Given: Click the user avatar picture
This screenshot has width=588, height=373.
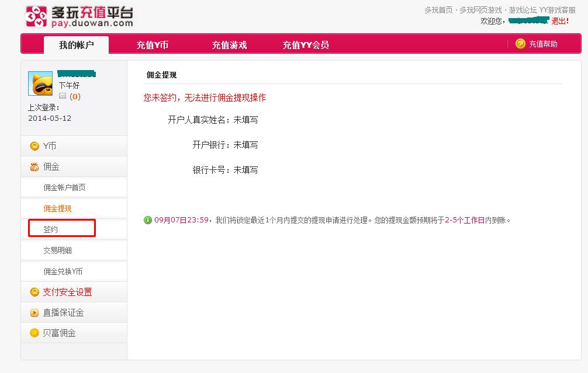Looking at the screenshot, I should click(x=40, y=83).
